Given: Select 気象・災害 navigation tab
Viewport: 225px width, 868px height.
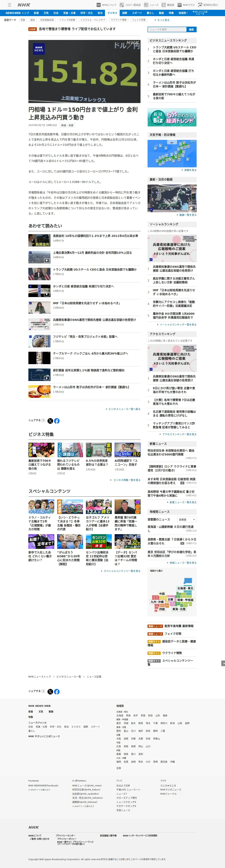Looking at the screenshot, I should click(69, 13).
